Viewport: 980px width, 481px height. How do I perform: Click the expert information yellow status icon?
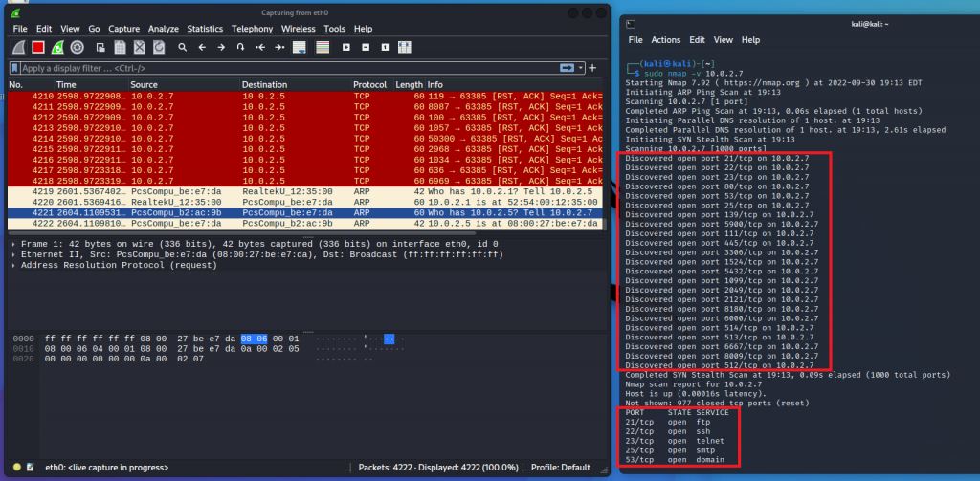(x=17, y=468)
